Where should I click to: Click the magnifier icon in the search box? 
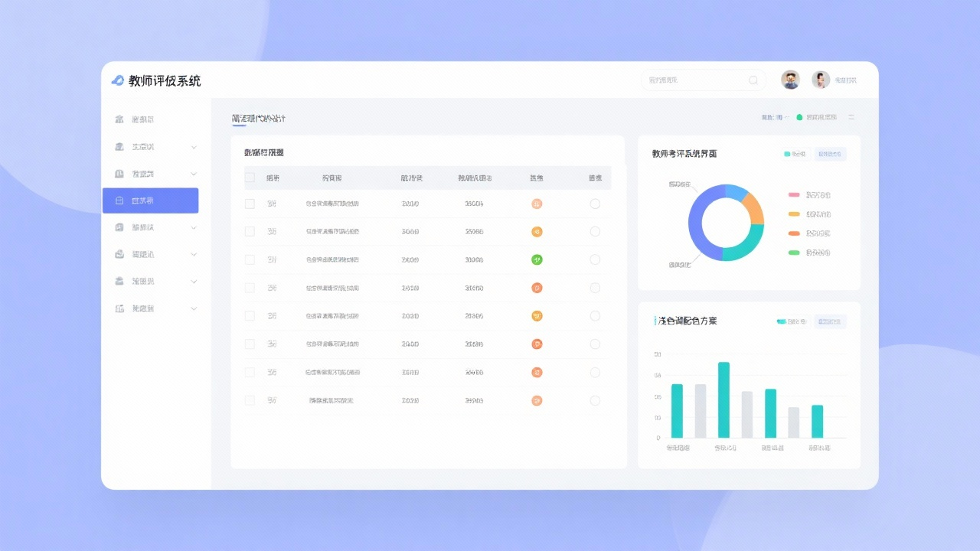[753, 80]
